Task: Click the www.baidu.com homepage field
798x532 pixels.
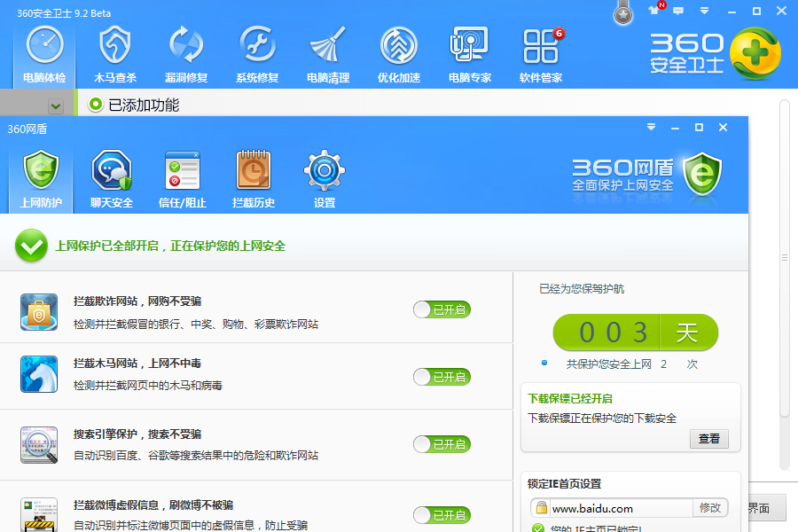Action: tap(619, 508)
